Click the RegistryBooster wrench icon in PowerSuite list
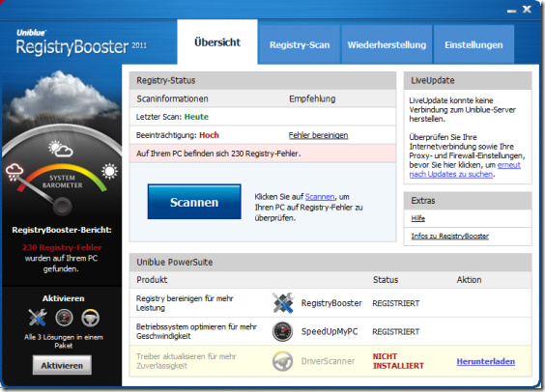The image size is (545, 392). point(283,303)
